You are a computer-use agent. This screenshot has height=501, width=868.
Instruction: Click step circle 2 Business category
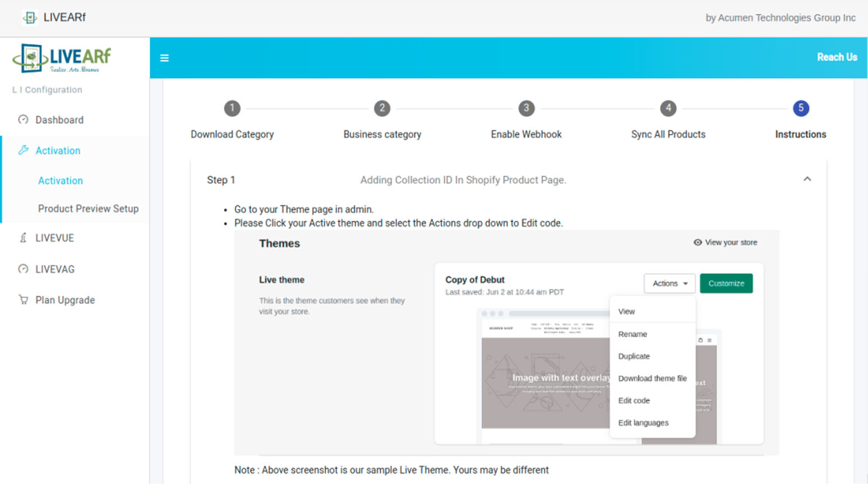[x=382, y=108]
